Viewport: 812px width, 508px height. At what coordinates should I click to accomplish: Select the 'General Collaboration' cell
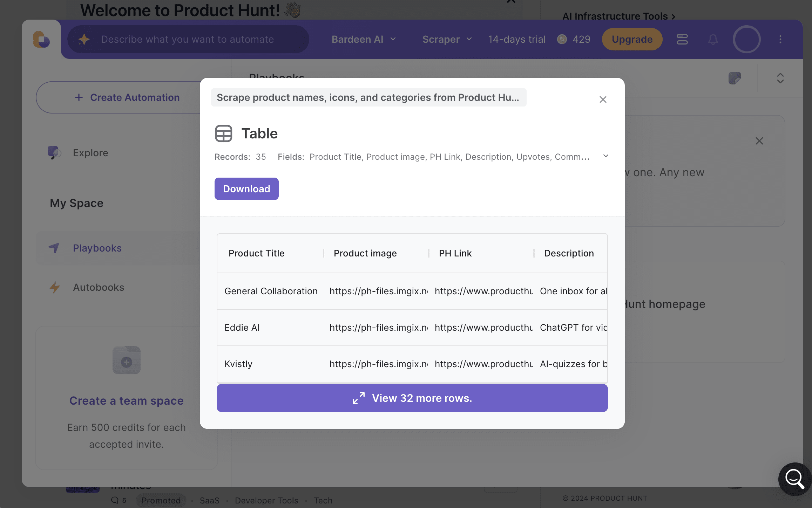tap(271, 291)
